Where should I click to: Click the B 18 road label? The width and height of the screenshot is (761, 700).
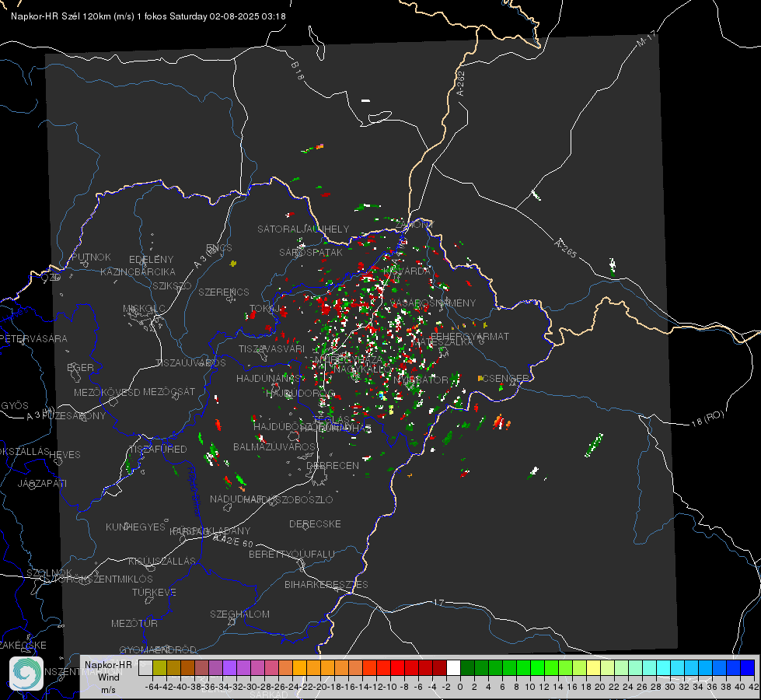(x=297, y=71)
